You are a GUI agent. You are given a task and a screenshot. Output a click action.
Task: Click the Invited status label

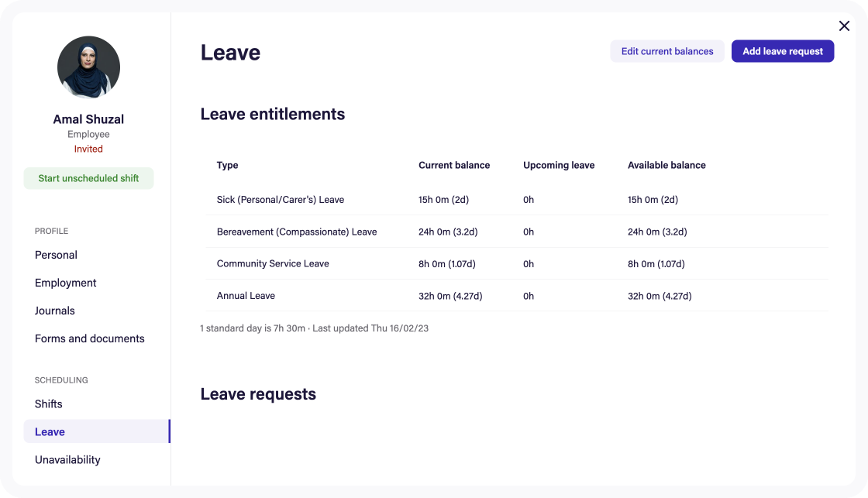tap(88, 149)
